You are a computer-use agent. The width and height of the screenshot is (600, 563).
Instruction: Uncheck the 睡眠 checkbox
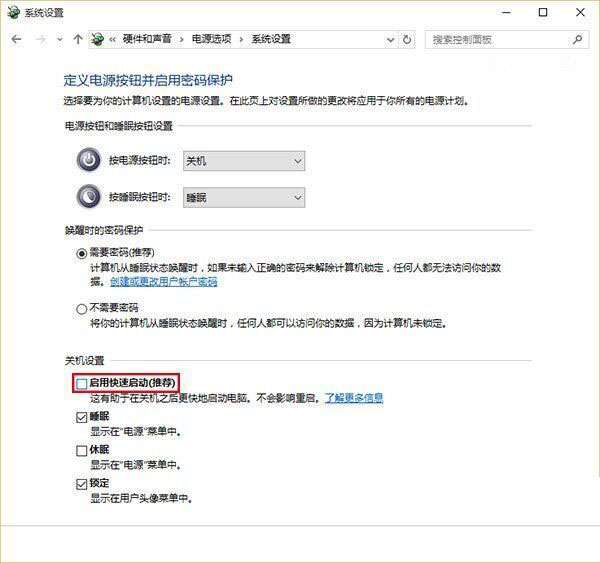tap(82, 417)
